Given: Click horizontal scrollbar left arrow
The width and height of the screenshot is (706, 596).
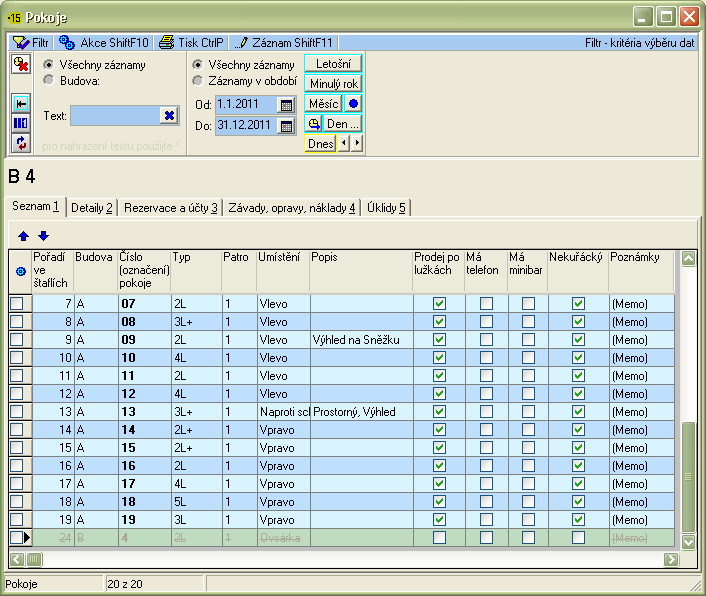Looking at the screenshot, I should coord(17,560).
